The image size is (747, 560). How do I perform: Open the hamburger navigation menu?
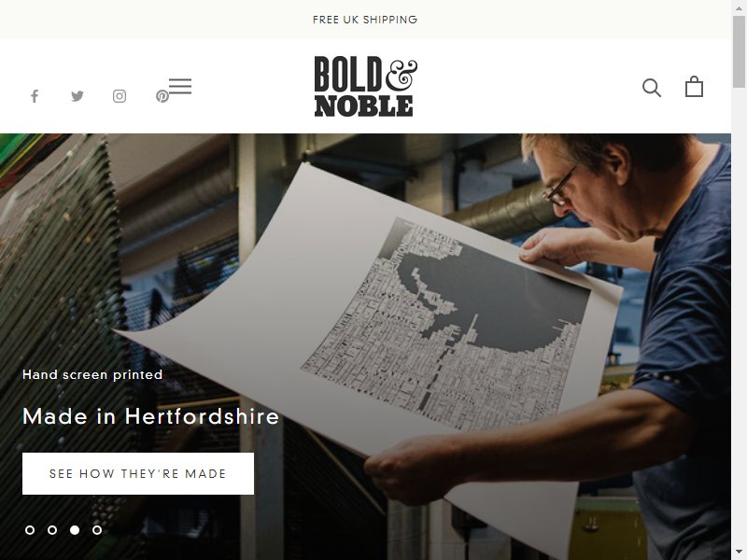click(180, 86)
